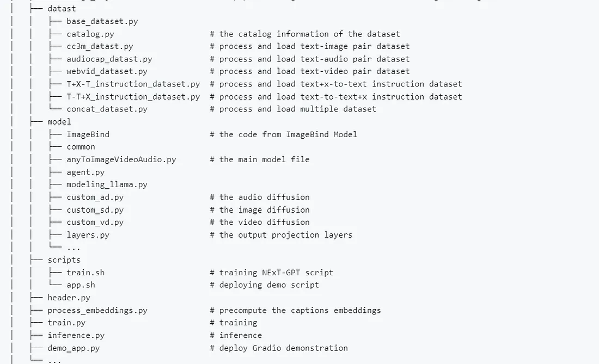The height and width of the screenshot is (364, 599).
Task: Click the '# deploy Gradio demonstration' comment
Action: click(279, 348)
